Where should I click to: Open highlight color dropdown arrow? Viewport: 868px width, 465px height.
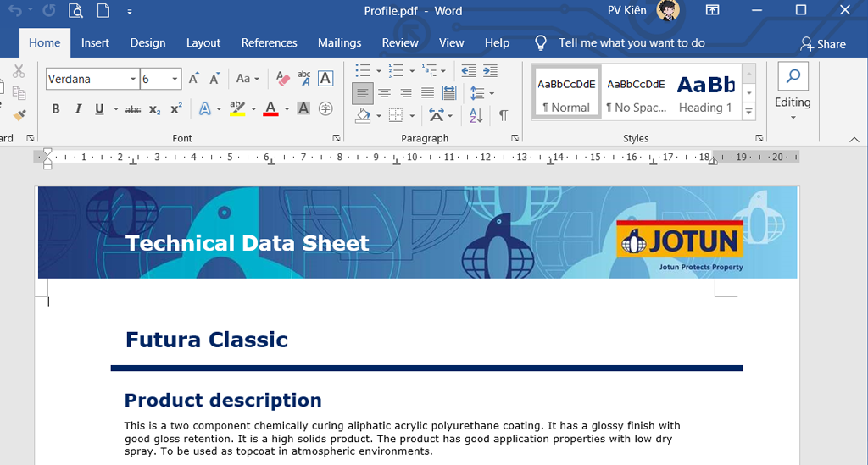pos(253,109)
